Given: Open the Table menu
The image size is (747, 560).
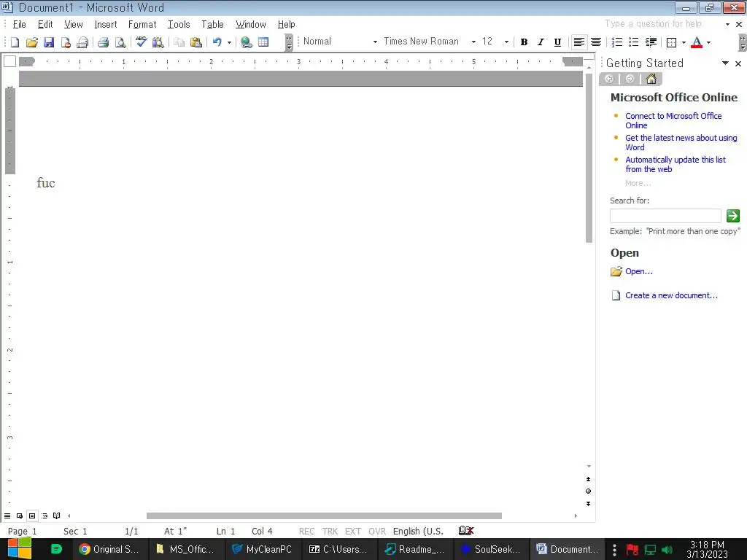Looking at the screenshot, I should coord(212,24).
